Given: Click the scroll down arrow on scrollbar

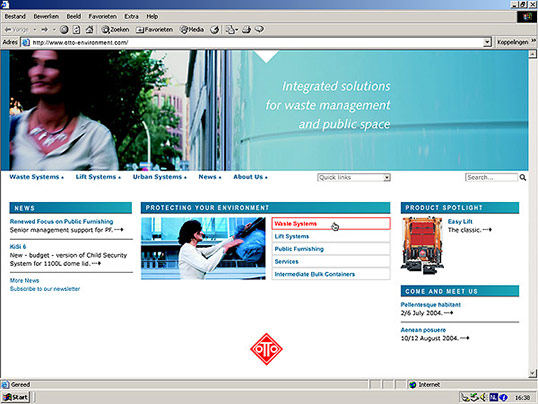Looking at the screenshot, I should pyautogui.click(x=533, y=373).
